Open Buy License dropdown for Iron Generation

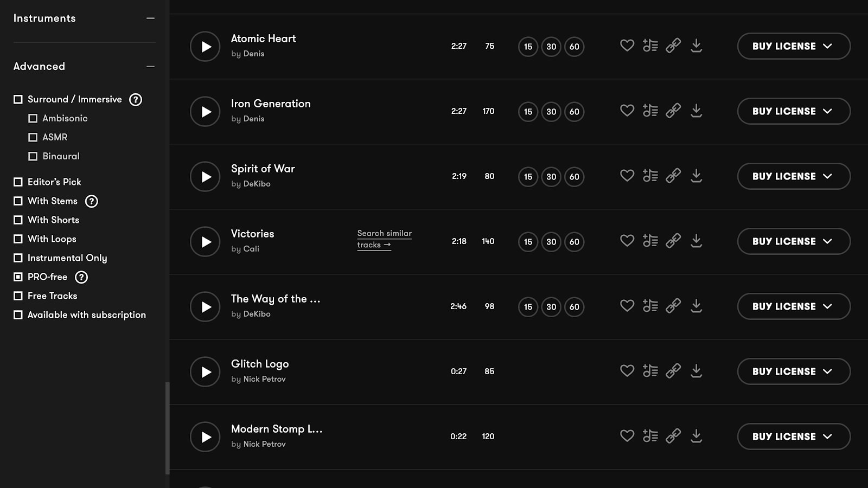coord(793,111)
